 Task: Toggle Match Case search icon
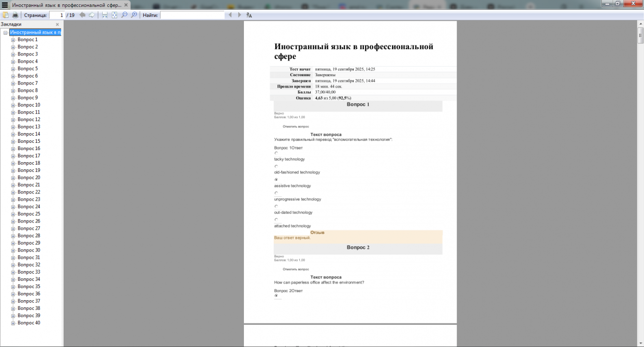click(x=249, y=15)
